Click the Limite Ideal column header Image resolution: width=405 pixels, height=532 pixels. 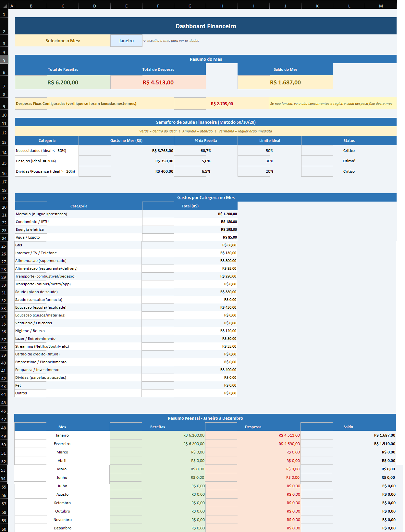(x=269, y=141)
